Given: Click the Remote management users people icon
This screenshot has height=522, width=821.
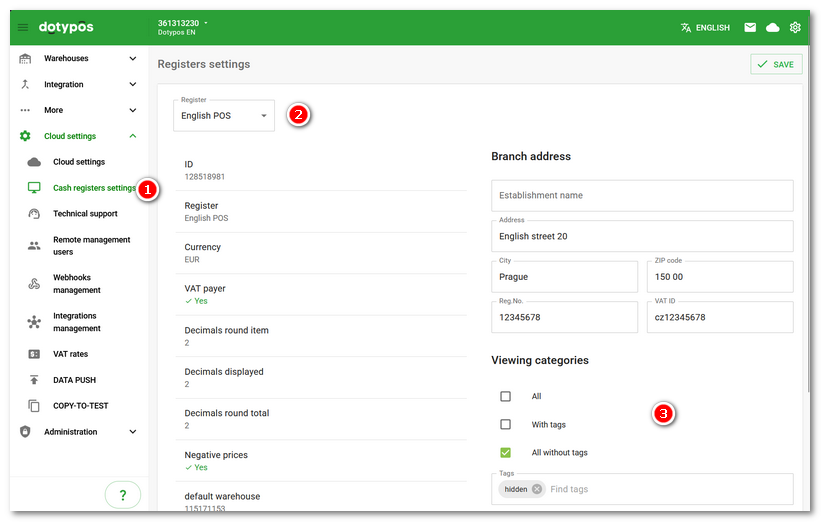Looking at the screenshot, I should 34,246.
